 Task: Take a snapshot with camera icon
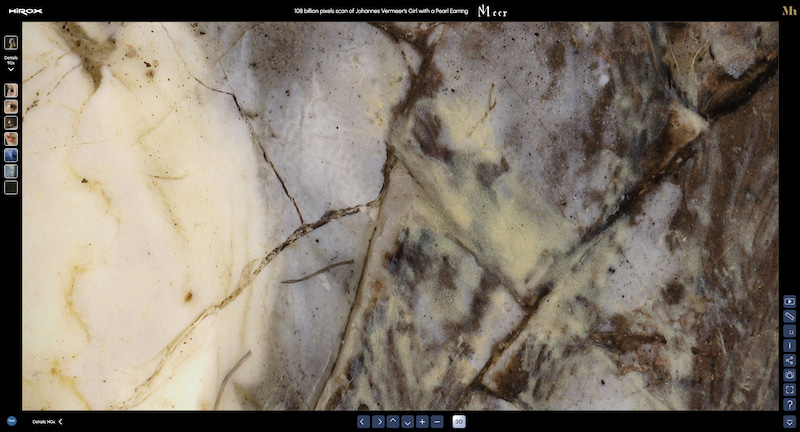pos(789,375)
